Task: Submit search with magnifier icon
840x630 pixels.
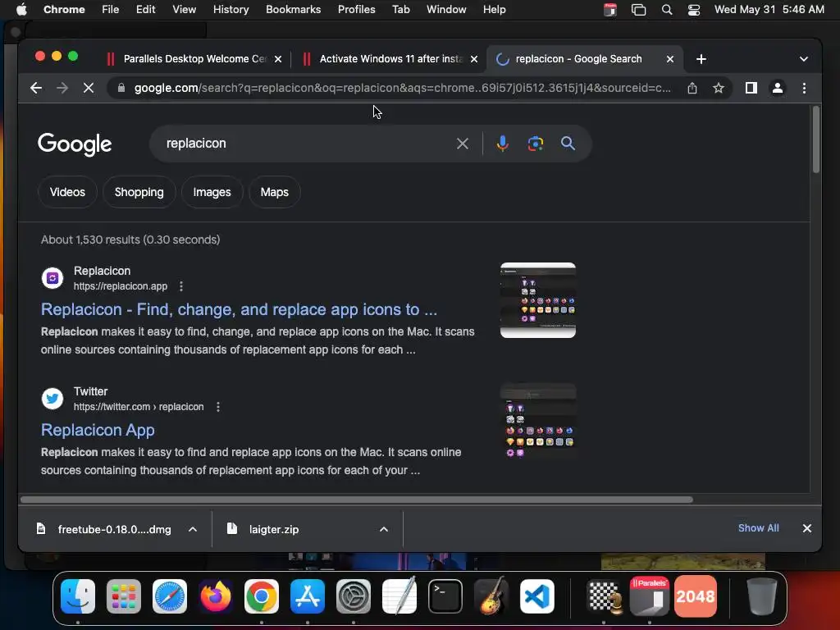Action: tap(568, 144)
